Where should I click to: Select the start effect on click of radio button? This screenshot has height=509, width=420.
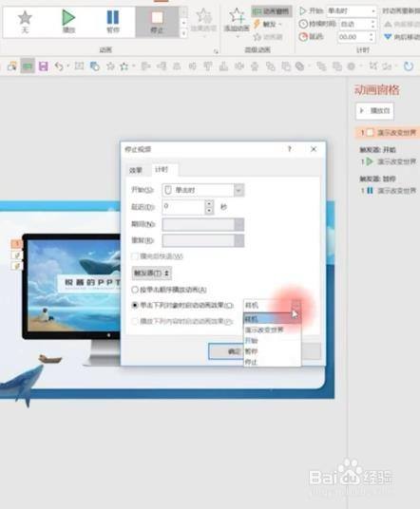[135, 306]
